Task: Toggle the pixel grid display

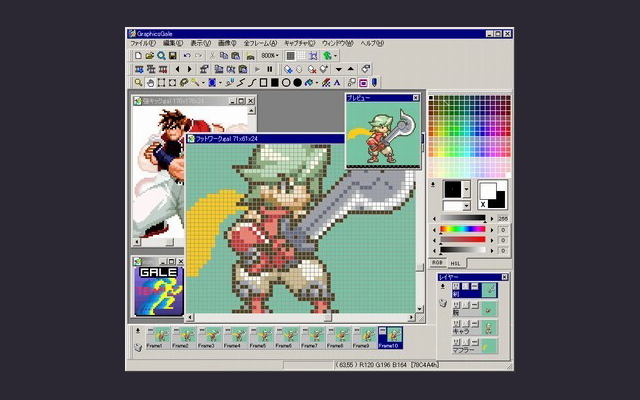Action: (x=290, y=56)
